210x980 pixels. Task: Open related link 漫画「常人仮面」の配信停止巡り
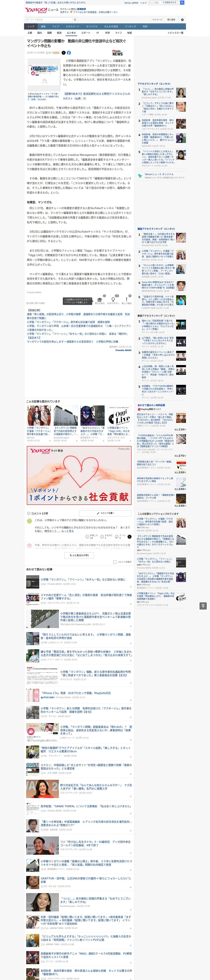(x=78, y=316)
